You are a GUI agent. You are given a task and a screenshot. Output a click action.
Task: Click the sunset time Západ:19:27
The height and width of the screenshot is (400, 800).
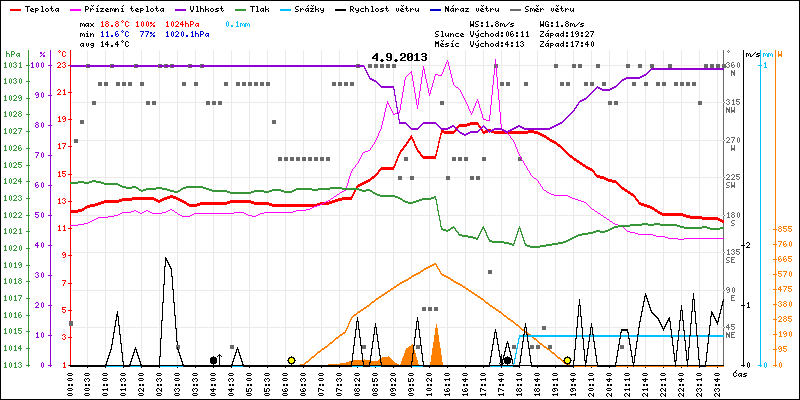click(x=566, y=34)
